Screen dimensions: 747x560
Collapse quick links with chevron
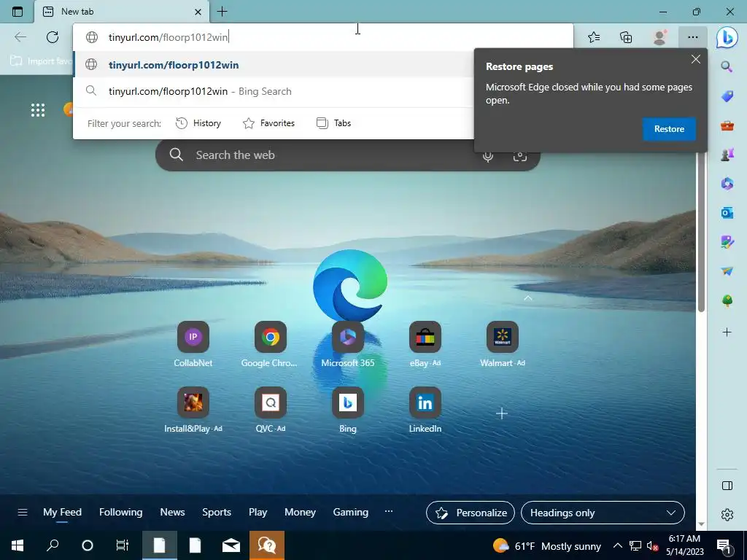(528, 298)
